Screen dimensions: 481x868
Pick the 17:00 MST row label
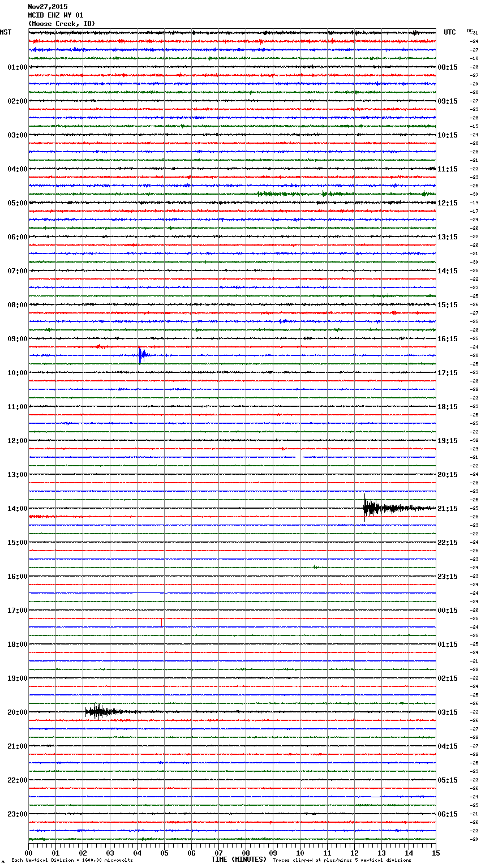pos(18,611)
